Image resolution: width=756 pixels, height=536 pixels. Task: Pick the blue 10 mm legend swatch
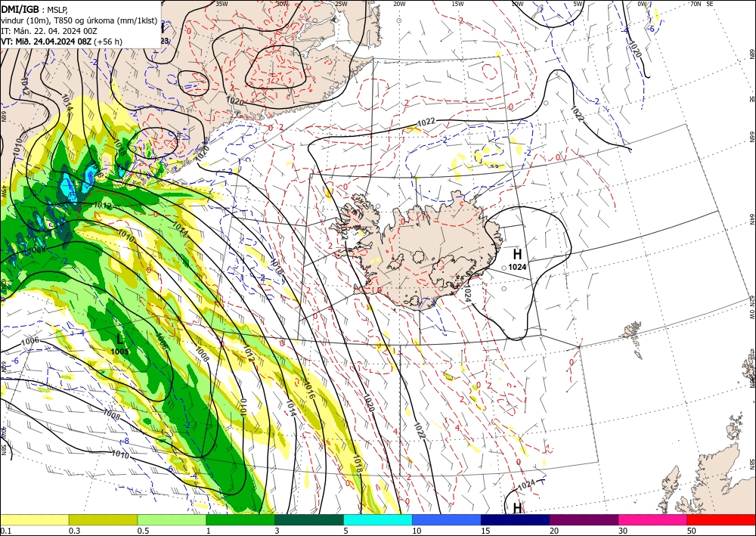coord(447,519)
